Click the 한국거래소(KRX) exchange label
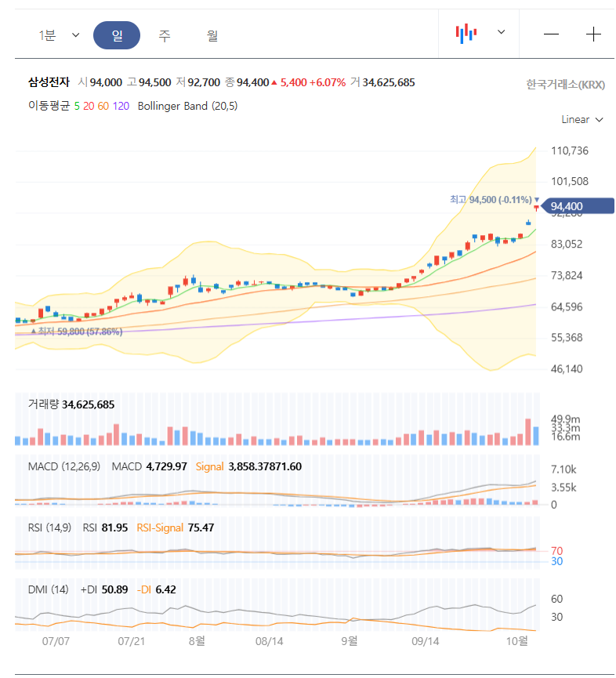This screenshot has width=616, height=678. pos(565,85)
